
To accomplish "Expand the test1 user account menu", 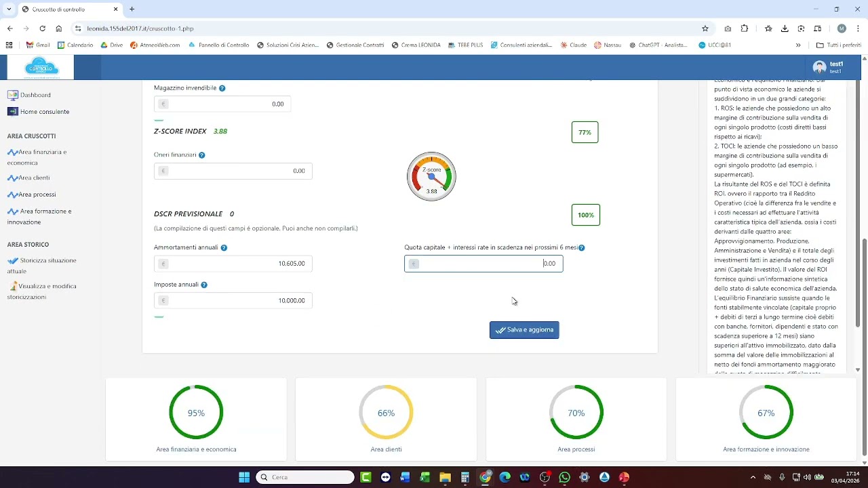I will 836,67.
